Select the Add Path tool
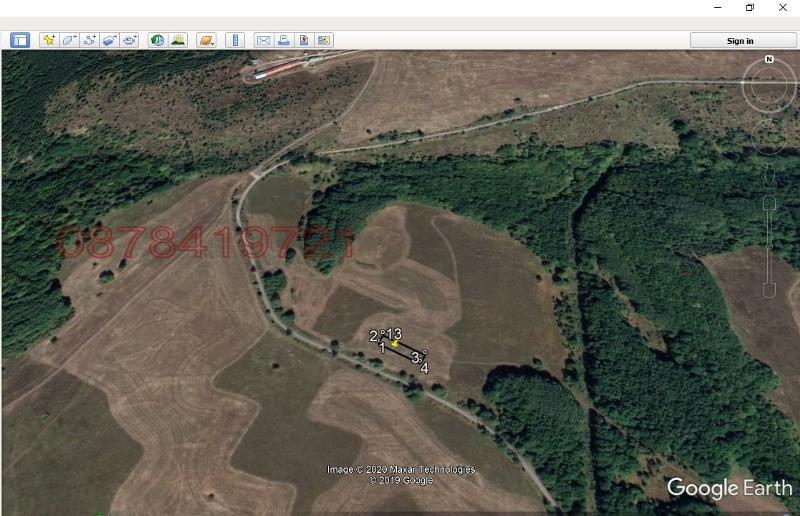 [89, 40]
